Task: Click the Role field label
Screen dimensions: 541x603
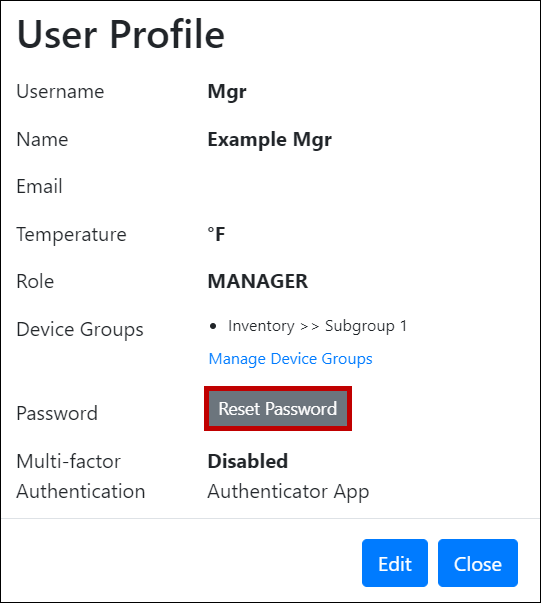Action: coord(35,281)
